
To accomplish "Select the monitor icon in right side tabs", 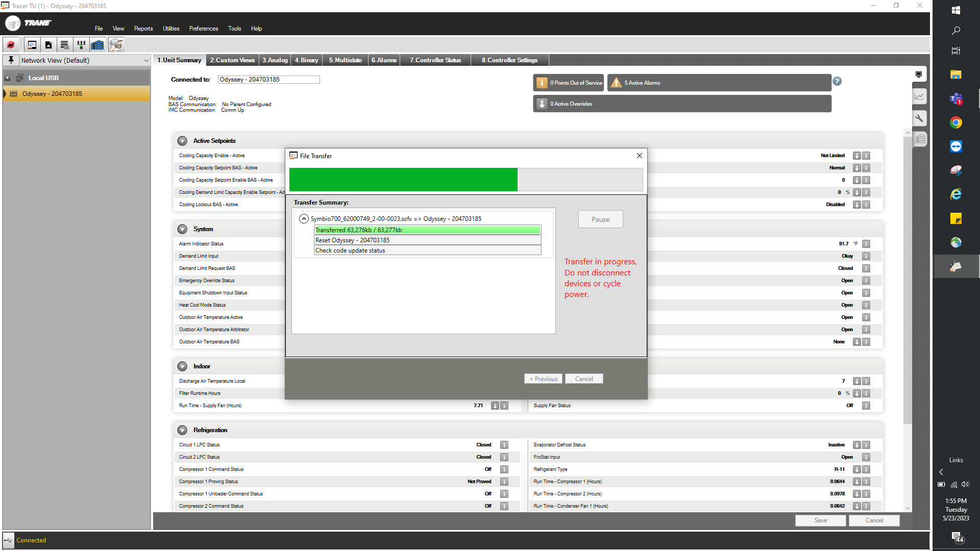I will pos(919,74).
